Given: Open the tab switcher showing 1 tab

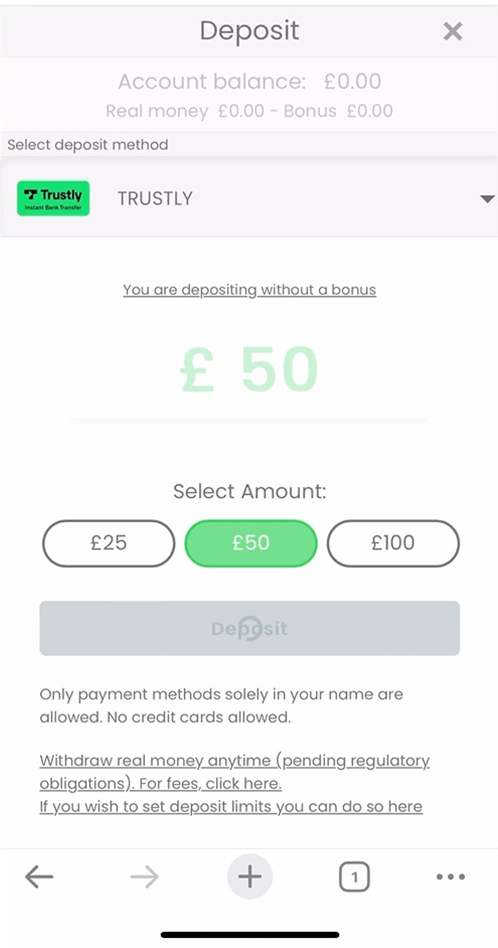Looking at the screenshot, I should (x=354, y=877).
